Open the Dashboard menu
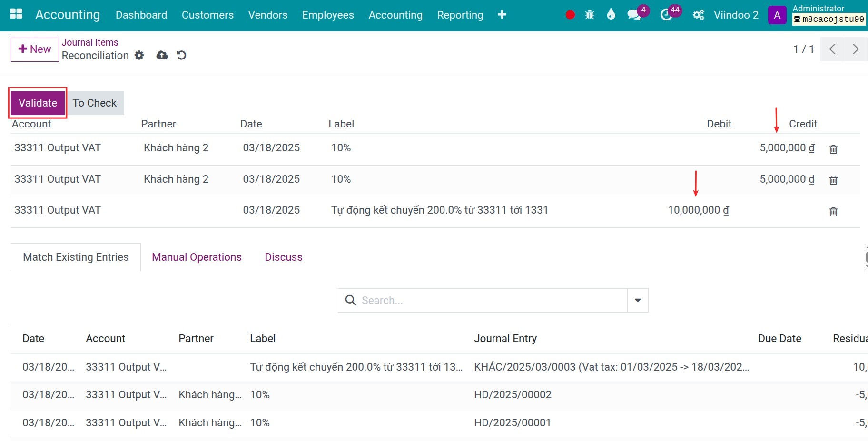The height and width of the screenshot is (441, 868). pyautogui.click(x=141, y=15)
